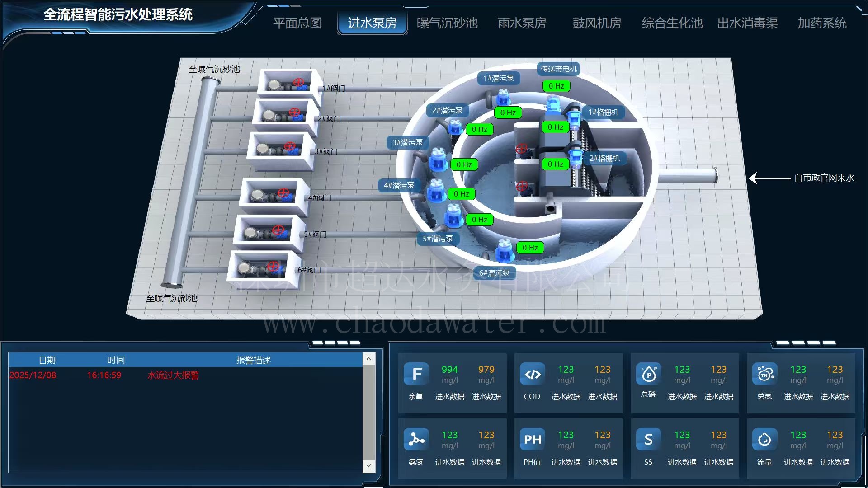This screenshot has width=868, height=488.
Task: Go to 鼓风机房 tab
Action: [x=597, y=23]
